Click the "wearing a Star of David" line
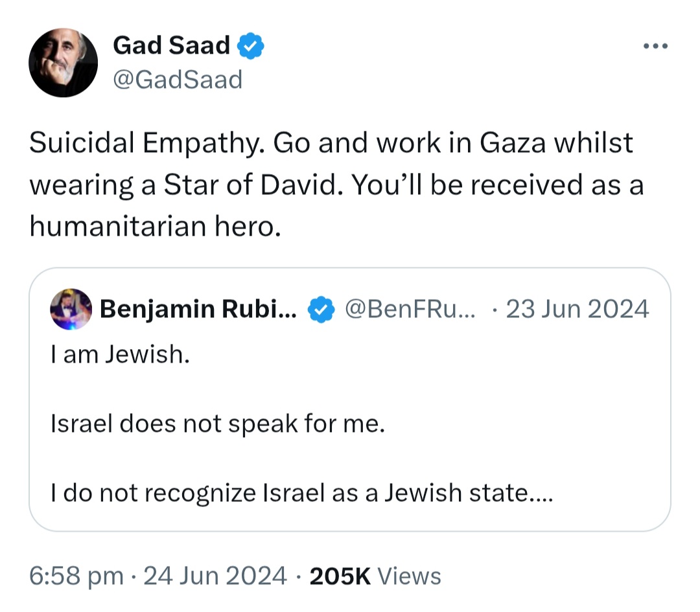This screenshot has width=700, height=612. point(185,186)
